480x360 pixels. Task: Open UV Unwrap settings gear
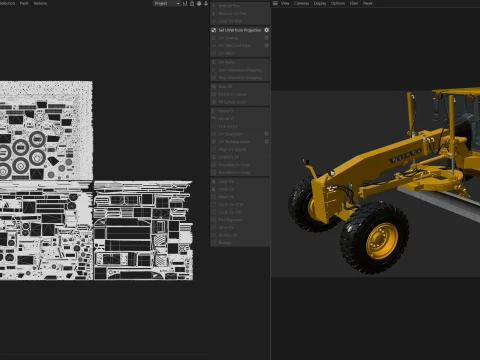point(266,38)
